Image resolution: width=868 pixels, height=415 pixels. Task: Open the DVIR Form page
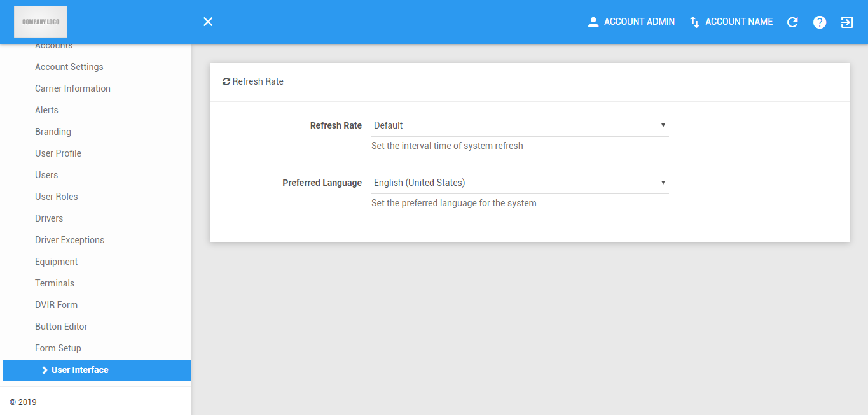coord(56,305)
